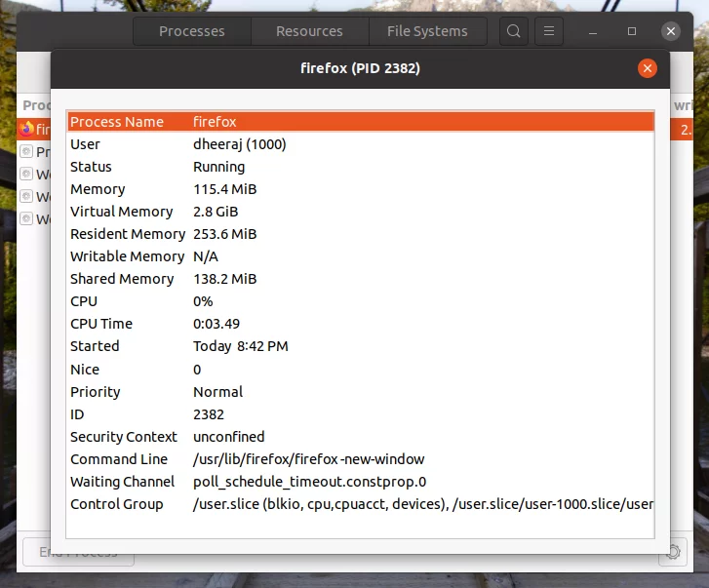Maximize the System Monitor window

(x=632, y=31)
